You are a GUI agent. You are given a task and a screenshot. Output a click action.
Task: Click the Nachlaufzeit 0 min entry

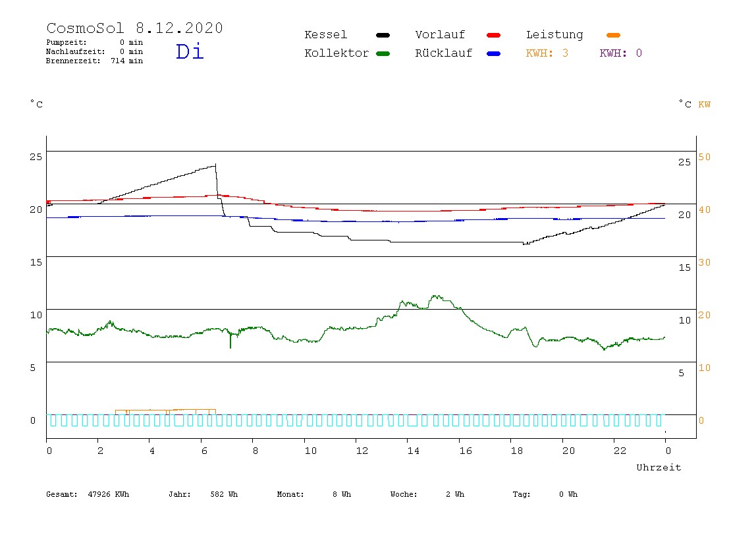(95, 51)
